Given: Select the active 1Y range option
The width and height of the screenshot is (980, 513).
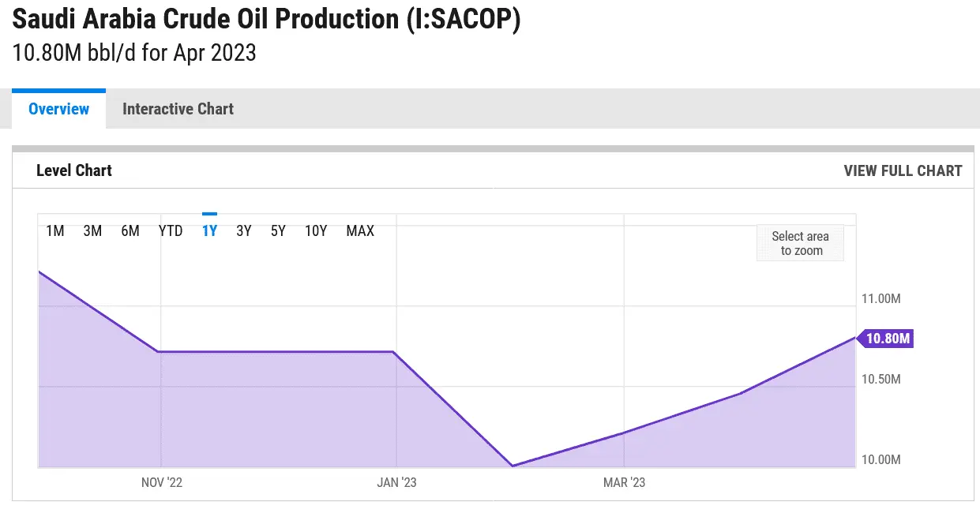Looking at the screenshot, I should [x=209, y=231].
